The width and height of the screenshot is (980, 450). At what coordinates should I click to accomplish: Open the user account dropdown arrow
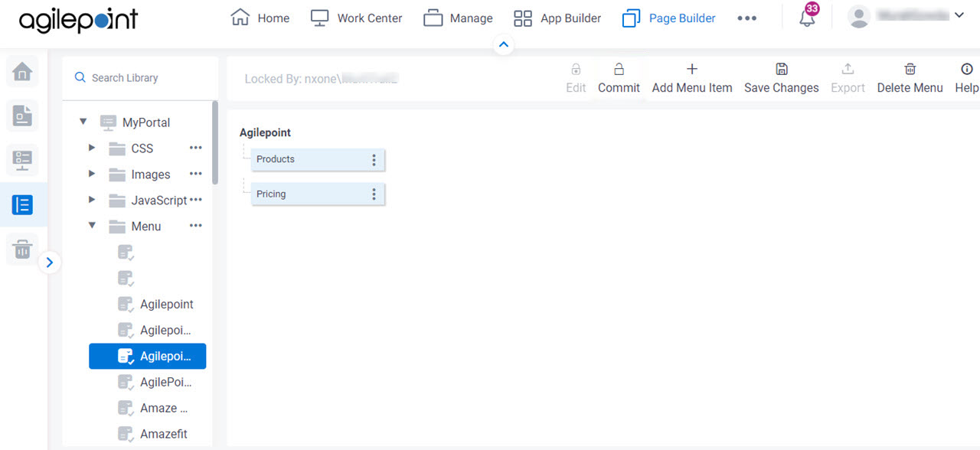959,15
